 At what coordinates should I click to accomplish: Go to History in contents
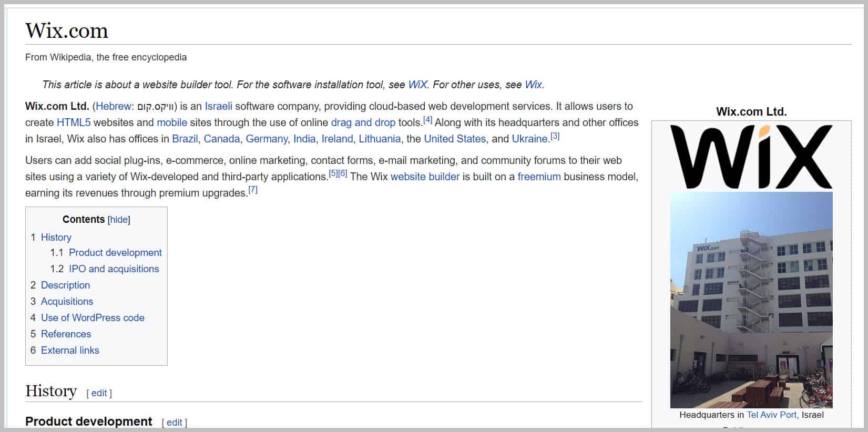click(56, 237)
